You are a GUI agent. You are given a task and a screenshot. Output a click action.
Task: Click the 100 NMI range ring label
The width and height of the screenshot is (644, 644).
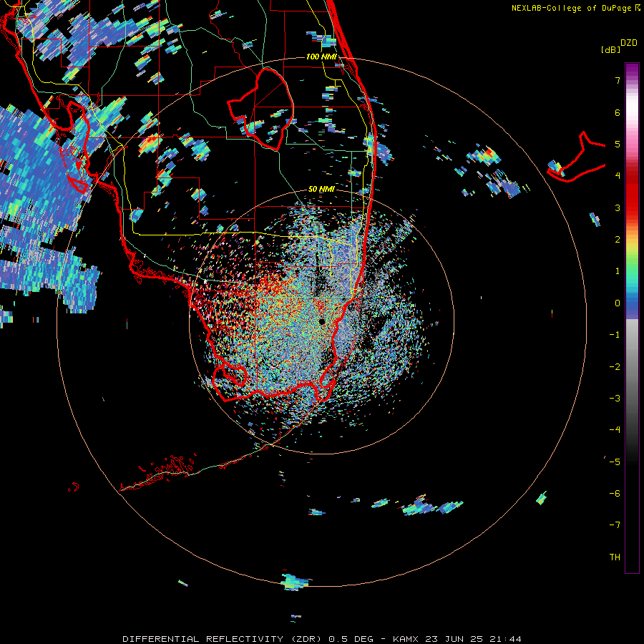321,57
